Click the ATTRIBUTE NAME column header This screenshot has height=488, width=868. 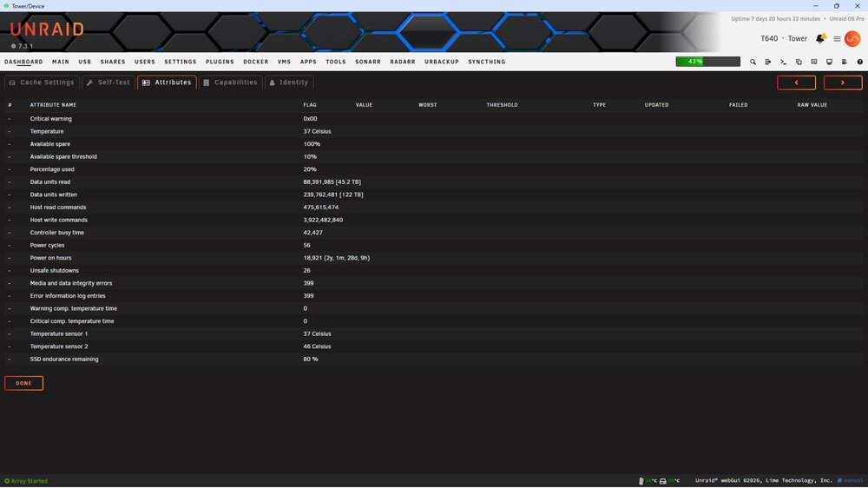(53, 105)
